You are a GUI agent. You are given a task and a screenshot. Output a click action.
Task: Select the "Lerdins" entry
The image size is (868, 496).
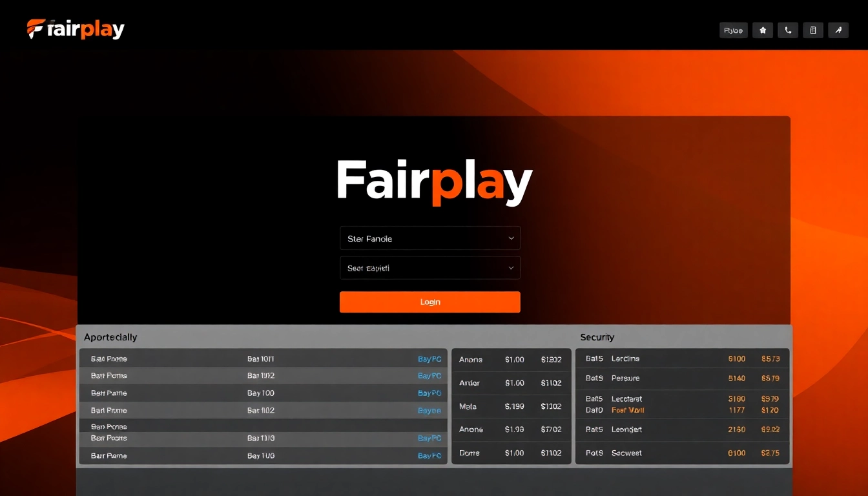tap(625, 359)
